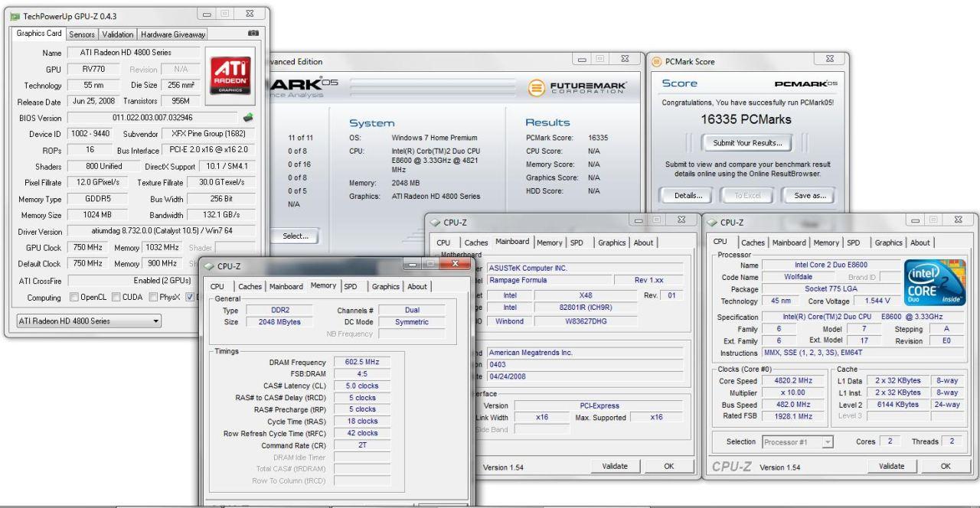Image resolution: width=980 pixels, height=508 pixels.
Task: Open the Hardware Giveaway tab in GPU-Z
Action: tap(172, 34)
